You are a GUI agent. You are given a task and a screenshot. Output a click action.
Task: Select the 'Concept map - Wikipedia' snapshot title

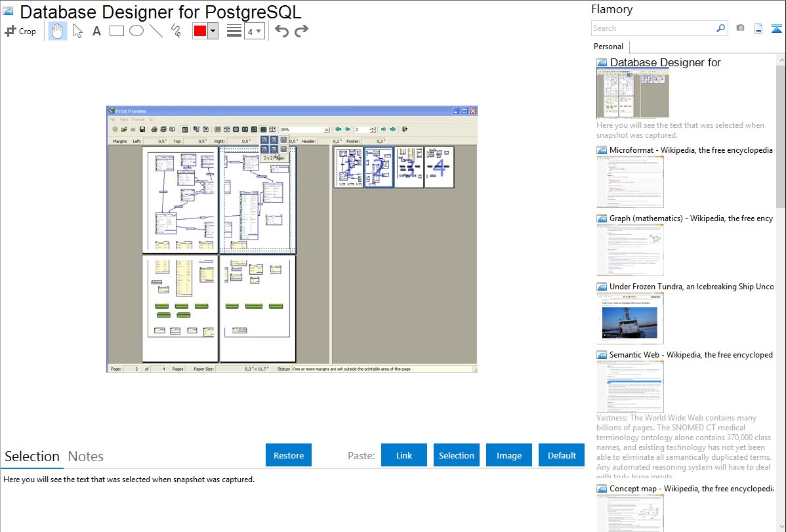point(691,488)
